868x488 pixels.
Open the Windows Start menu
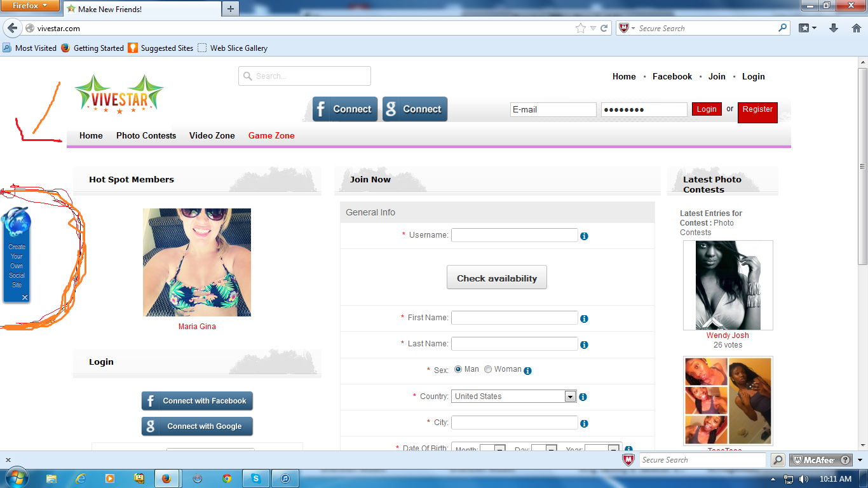17,478
